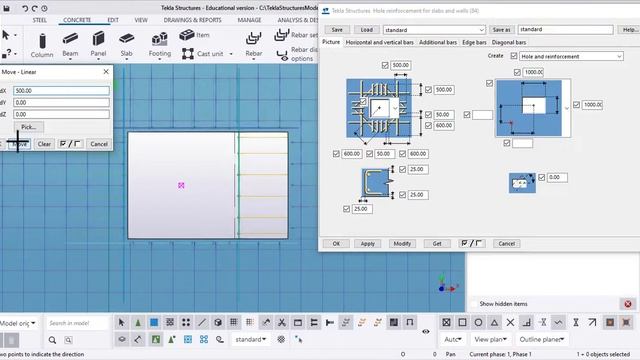Click the snap crossed-square end points icon
This screenshot has width=640, height=360.
[446, 322]
